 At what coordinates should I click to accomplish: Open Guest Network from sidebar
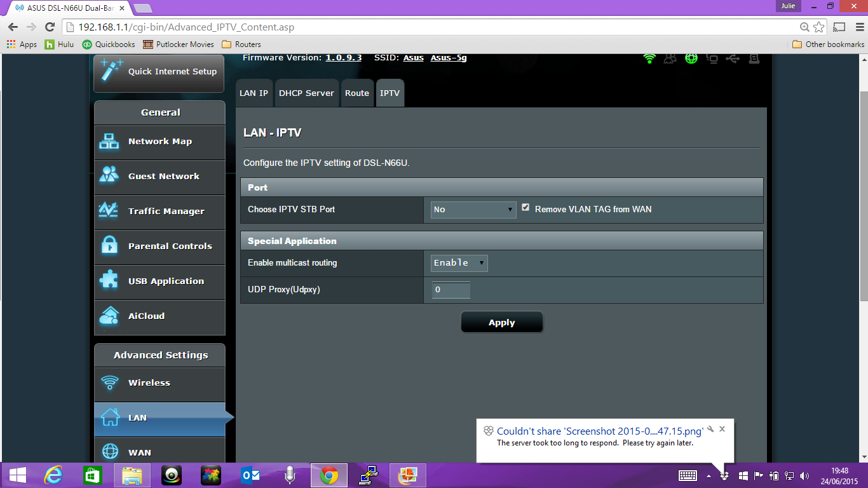point(109,177)
